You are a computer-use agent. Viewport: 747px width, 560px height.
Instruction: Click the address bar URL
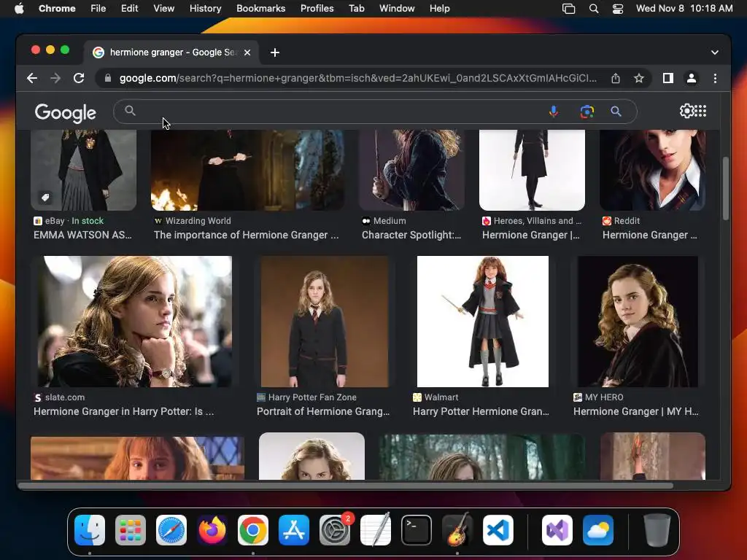357,78
